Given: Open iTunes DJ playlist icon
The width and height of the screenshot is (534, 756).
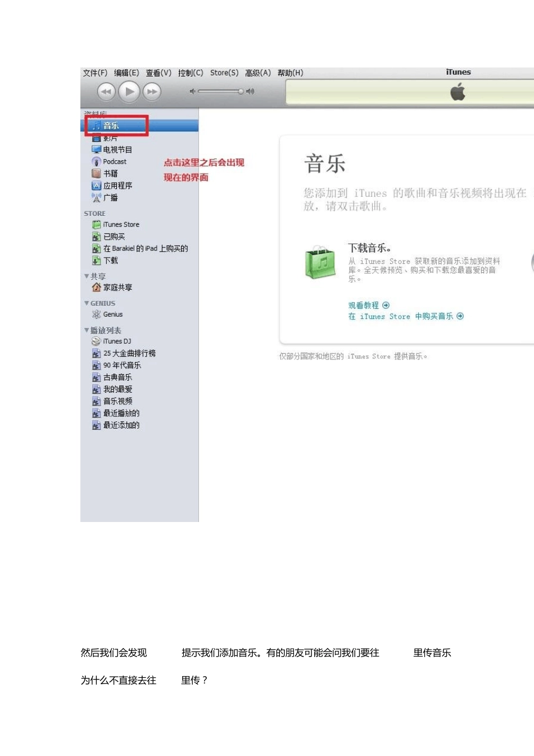Looking at the screenshot, I should click(x=96, y=341).
